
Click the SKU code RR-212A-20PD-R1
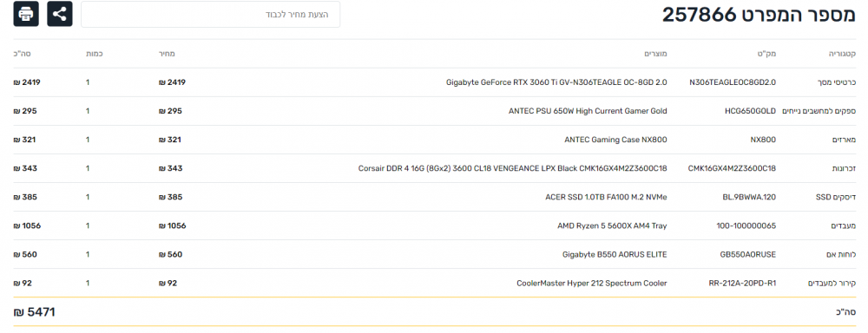tap(742, 284)
